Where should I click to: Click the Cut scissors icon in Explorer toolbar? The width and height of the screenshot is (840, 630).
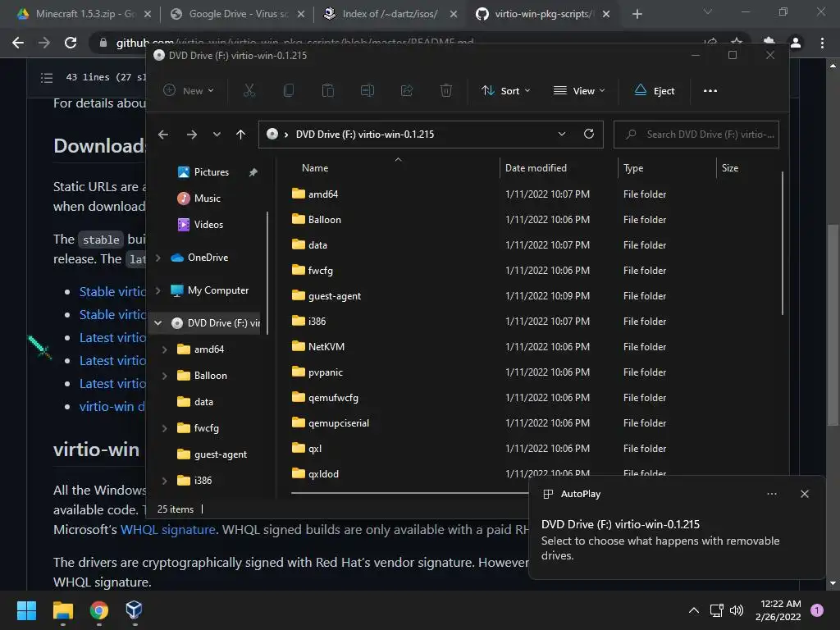click(249, 90)
